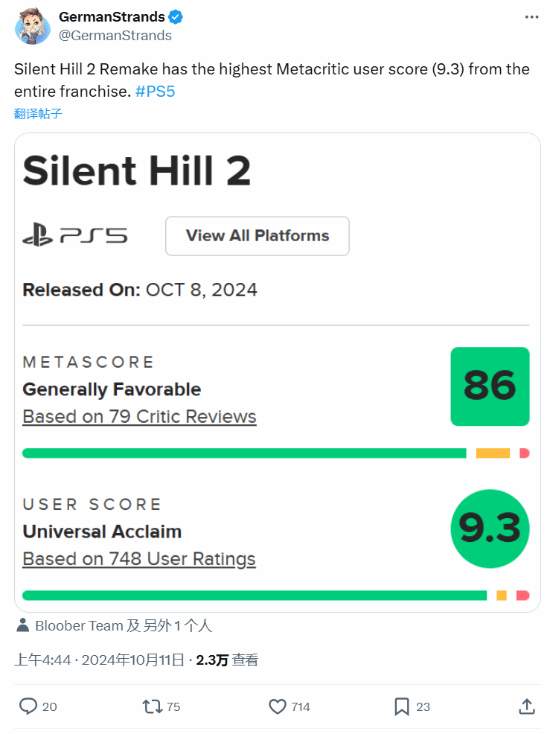Translate the post via 翻译帖子
The height and width of the screenshot is (734, 550).
tap(38, 114)
